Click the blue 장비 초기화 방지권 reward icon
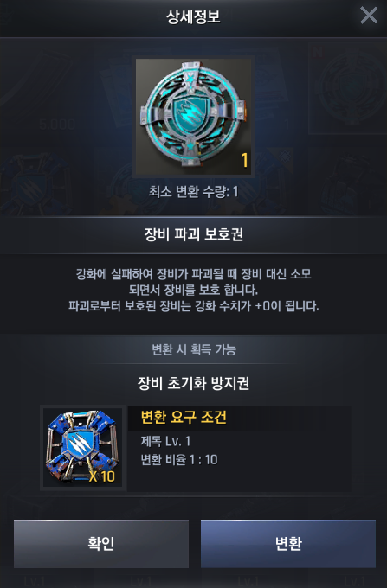Viewport: 387px width, 588px height. click(x=82, y=447)
